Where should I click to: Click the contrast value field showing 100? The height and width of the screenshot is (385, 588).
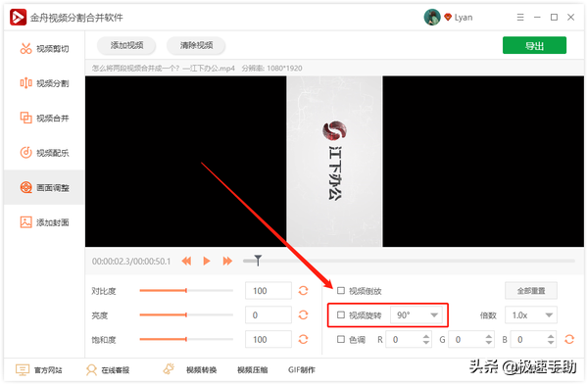click(x=269, y=291)
